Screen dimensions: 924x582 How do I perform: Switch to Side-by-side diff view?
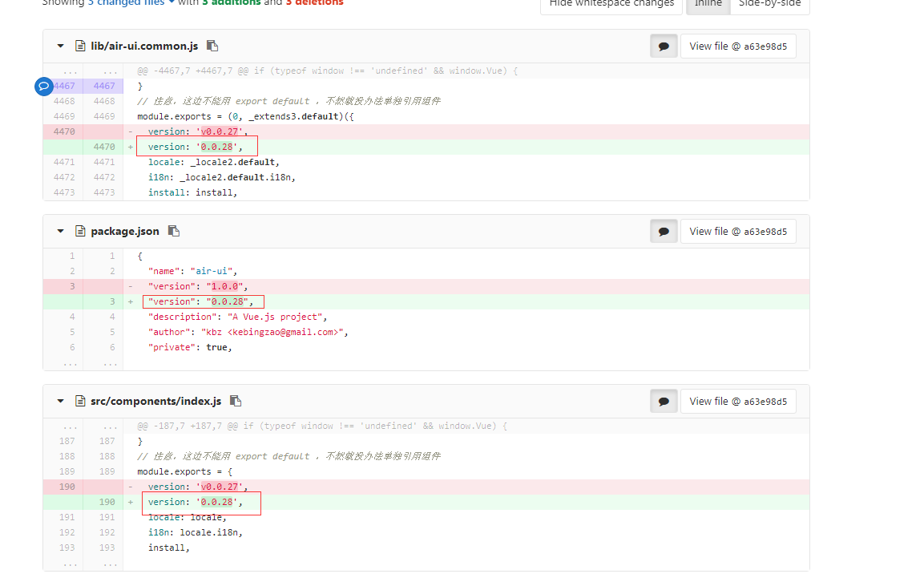point(769,3)
